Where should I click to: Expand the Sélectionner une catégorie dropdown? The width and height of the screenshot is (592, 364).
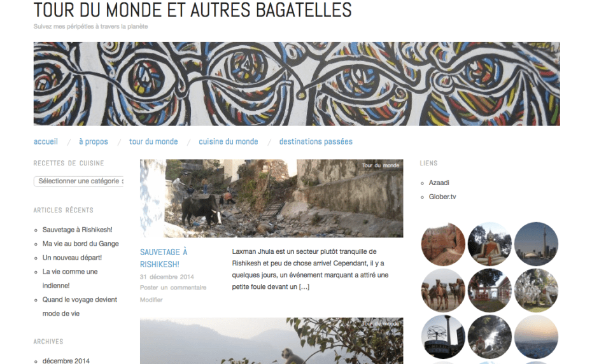[x=78, y=181]
